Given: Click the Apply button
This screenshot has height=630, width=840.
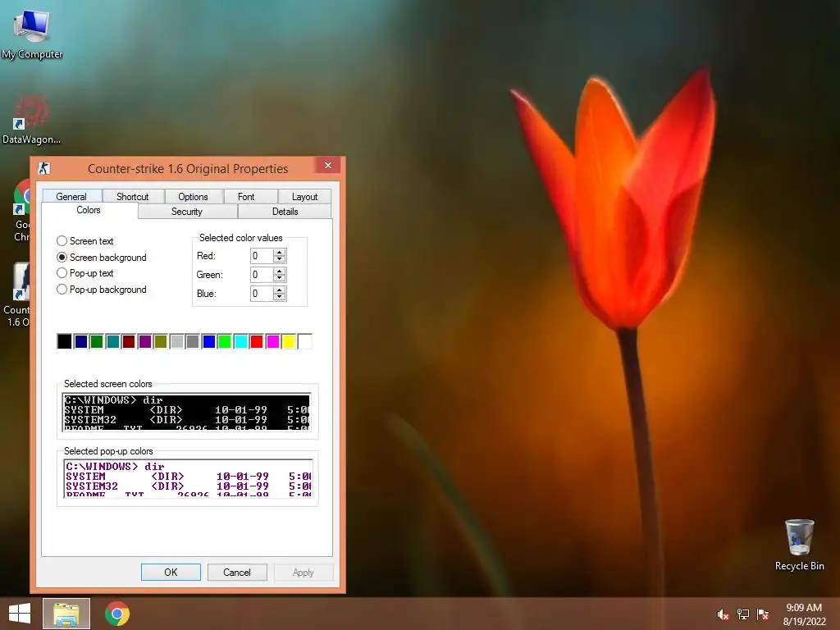Looking at the screenshot, I should (304, 572).
